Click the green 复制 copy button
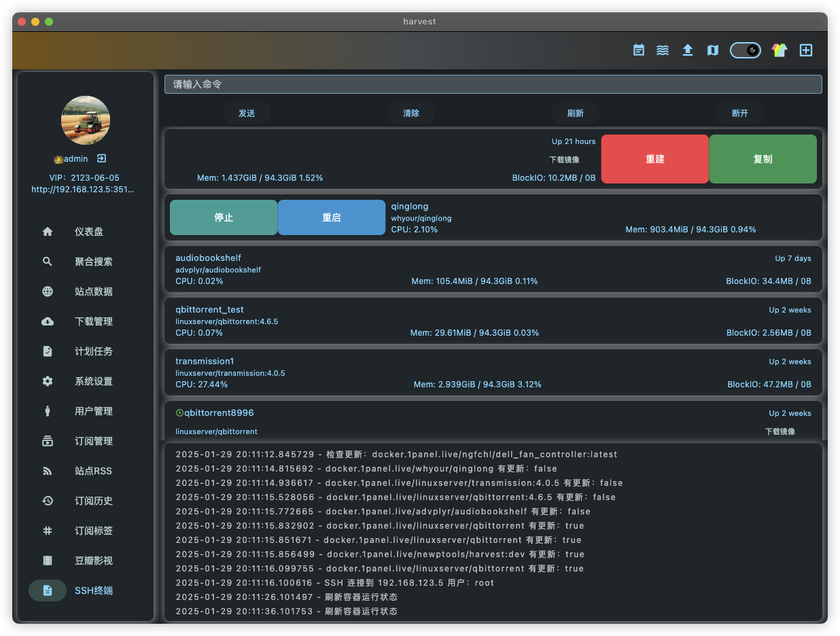Image resolution: width=840 pixels, height=636 pixels. (x=763, y=159)
